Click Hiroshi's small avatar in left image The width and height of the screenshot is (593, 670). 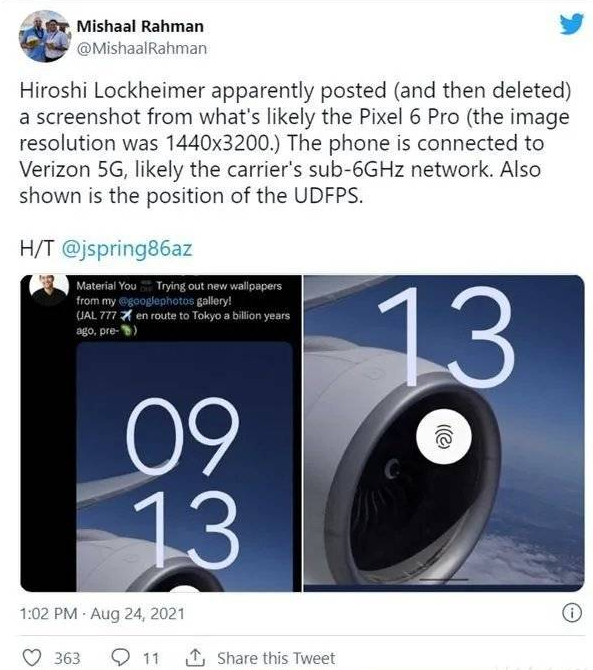tap(49, 290)
